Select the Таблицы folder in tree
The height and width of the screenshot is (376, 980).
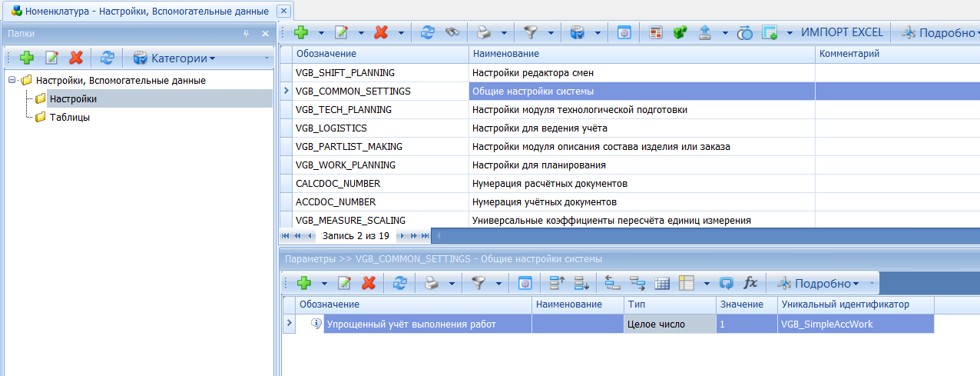click(69, 117)
